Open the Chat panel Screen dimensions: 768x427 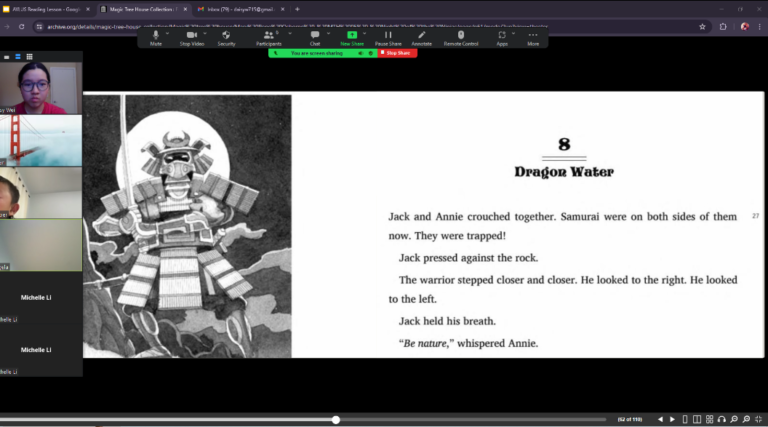click(x=315, y=38)
